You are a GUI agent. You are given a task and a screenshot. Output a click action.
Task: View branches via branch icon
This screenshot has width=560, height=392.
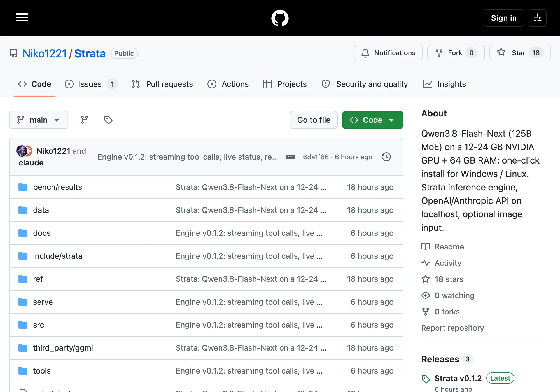tap(84, 120)
